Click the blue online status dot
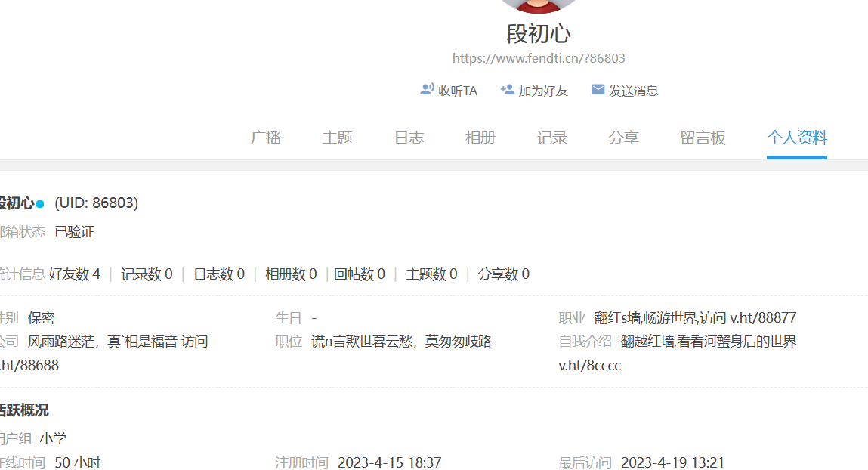This screenshot has height=470, width=868. coord(40,204)
